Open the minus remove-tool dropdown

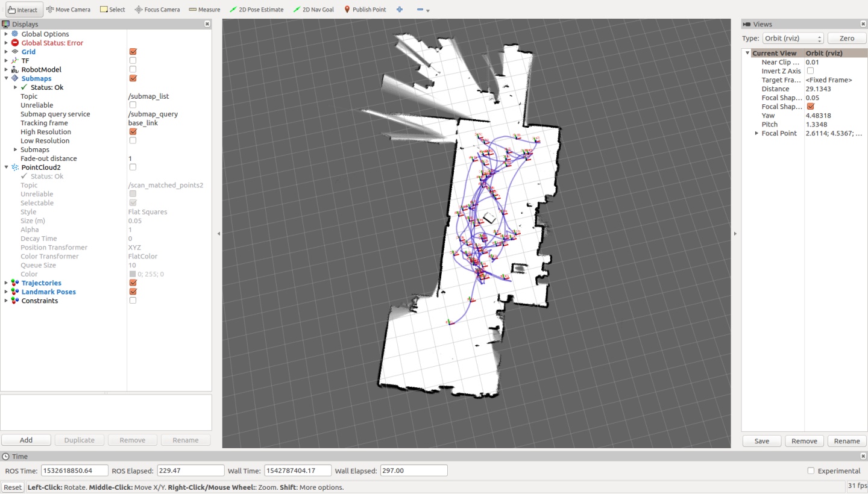[423, 10]
